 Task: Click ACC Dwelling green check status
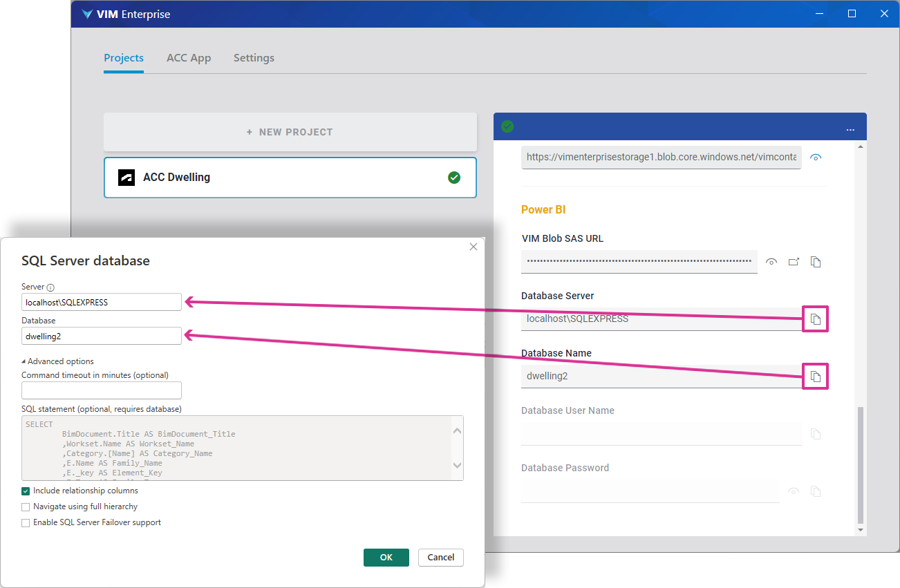point(454,178)
